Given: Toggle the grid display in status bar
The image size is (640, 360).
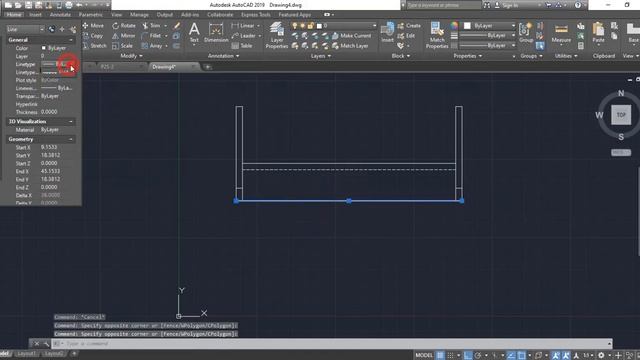Looking at the screenshot, I should coord(440,355).
